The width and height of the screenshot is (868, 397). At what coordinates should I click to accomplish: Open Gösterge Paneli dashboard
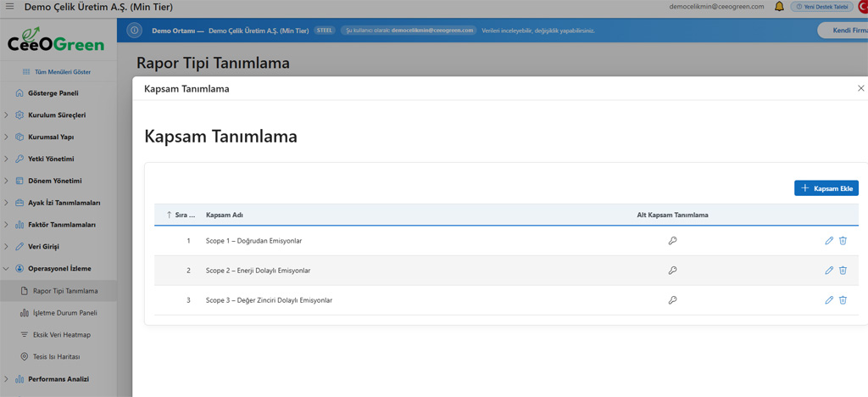pos(53,93)
